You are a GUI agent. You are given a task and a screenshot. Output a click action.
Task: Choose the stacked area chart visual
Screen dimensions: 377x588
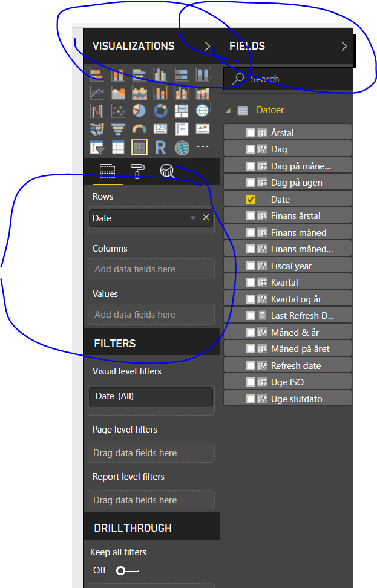point(139,93)
